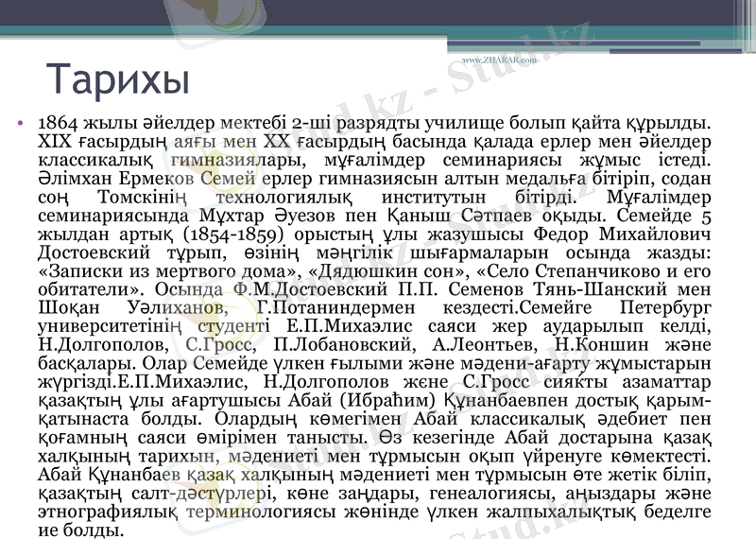Click the slide title 'Тарихы'
Image resolution: width=756 pixels, height=539 pixels.
[x=118, y=79]
